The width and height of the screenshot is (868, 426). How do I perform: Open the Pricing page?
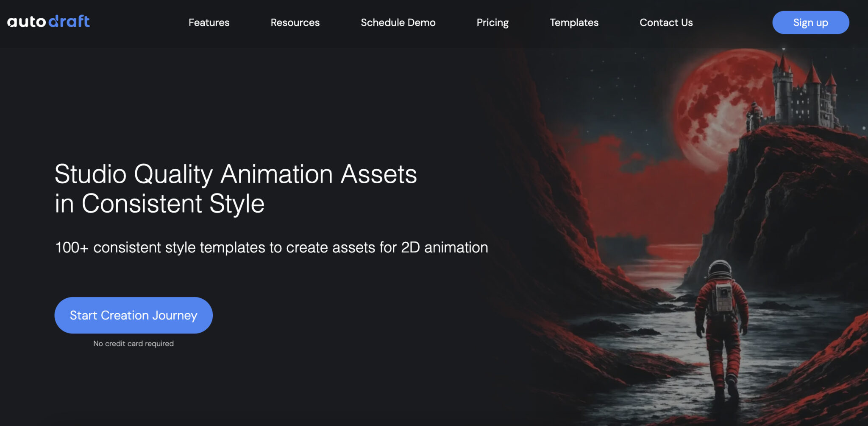(x=492, y=22)
